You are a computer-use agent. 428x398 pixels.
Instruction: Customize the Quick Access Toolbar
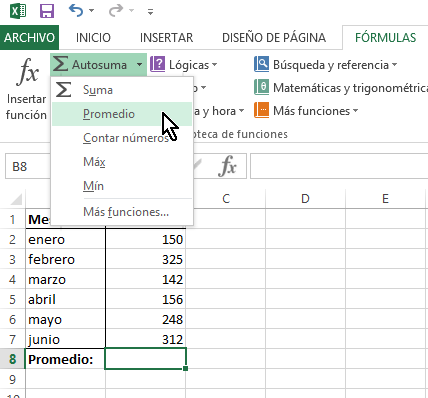151,12
